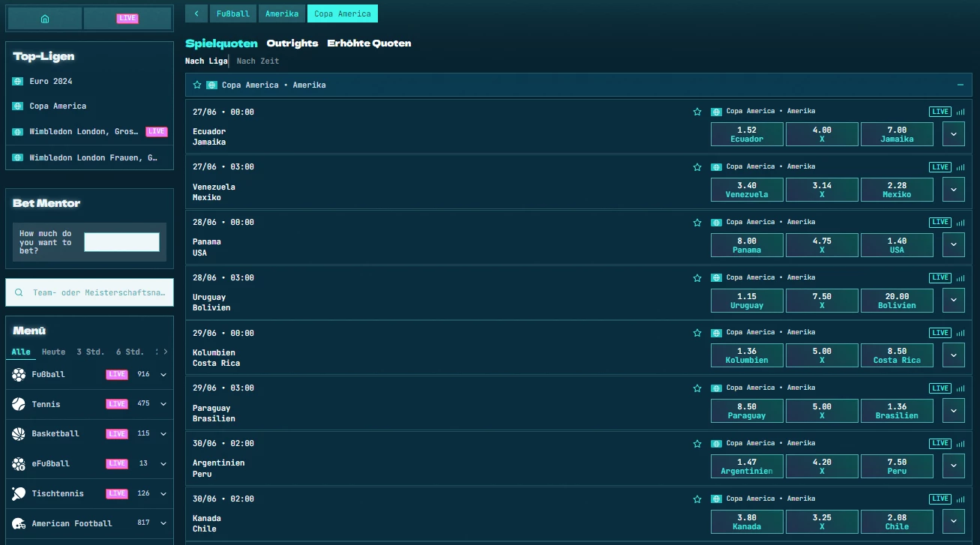Star the Kanada vs Chile match
Screen dimensions: 980x545
coord(697,499)
